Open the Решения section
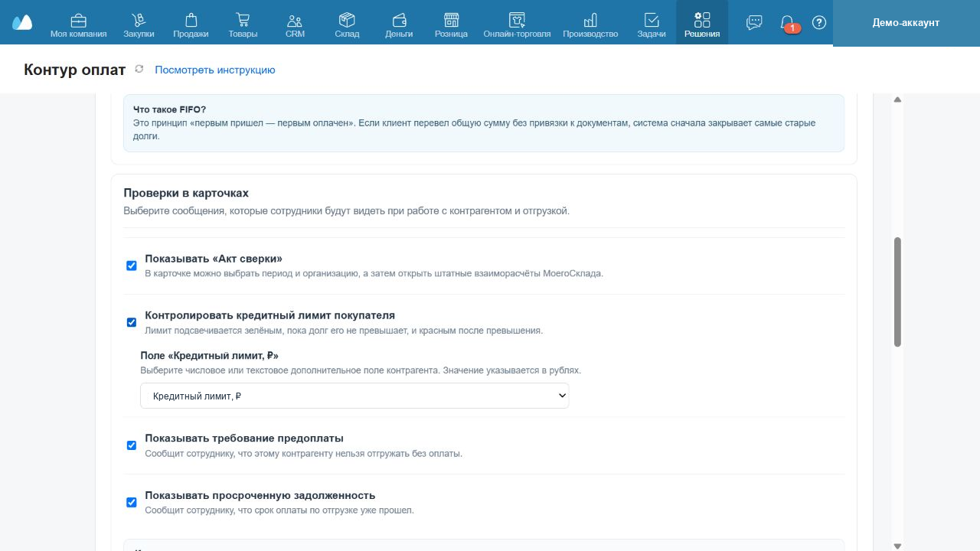Image resolution: width=980 pixels, height=551 pixels. (702, 23)
